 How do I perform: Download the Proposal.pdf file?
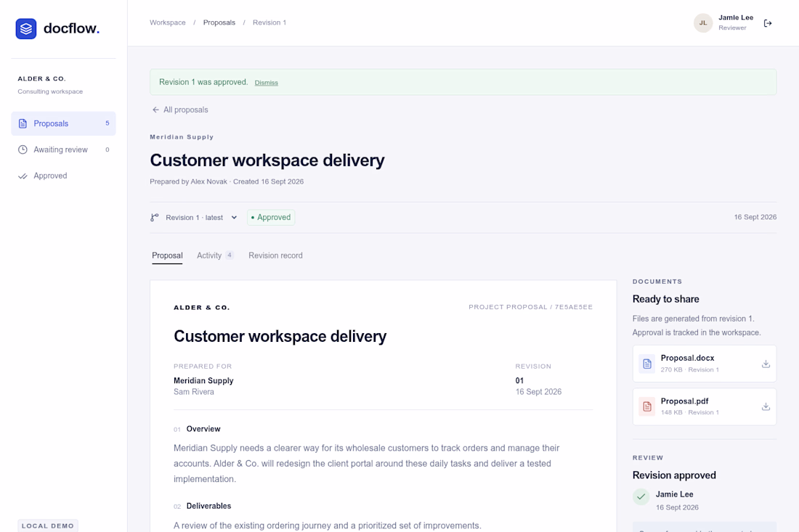coord(766,406)
